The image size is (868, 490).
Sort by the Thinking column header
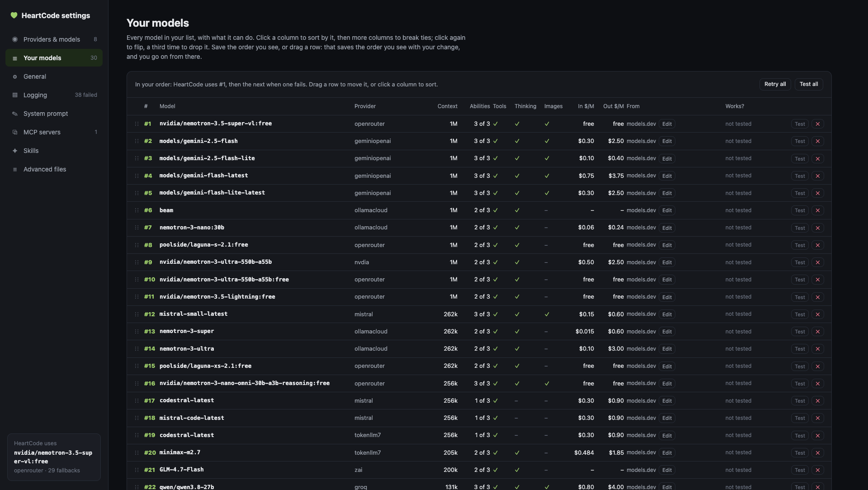[525, 106]
